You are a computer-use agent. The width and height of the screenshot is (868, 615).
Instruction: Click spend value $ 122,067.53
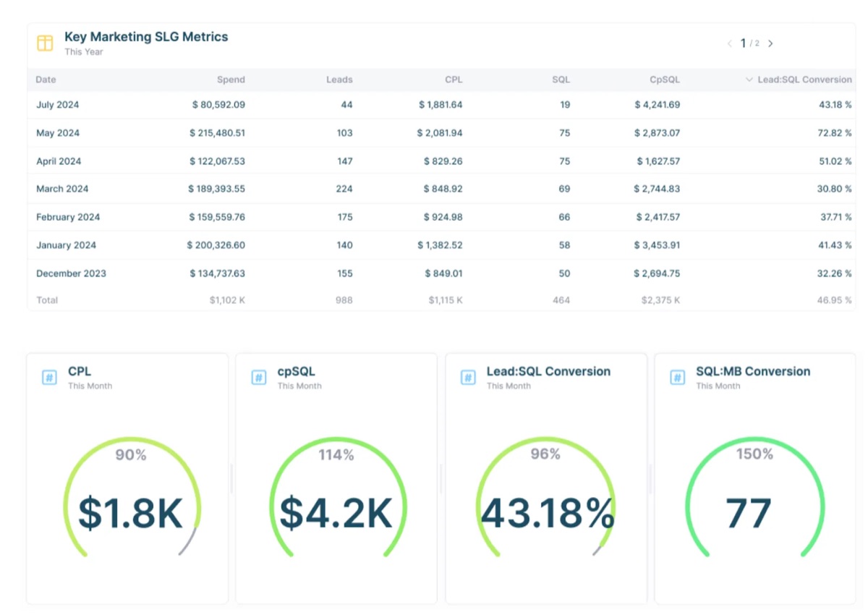pyautogui.click(x=217, y=161)
